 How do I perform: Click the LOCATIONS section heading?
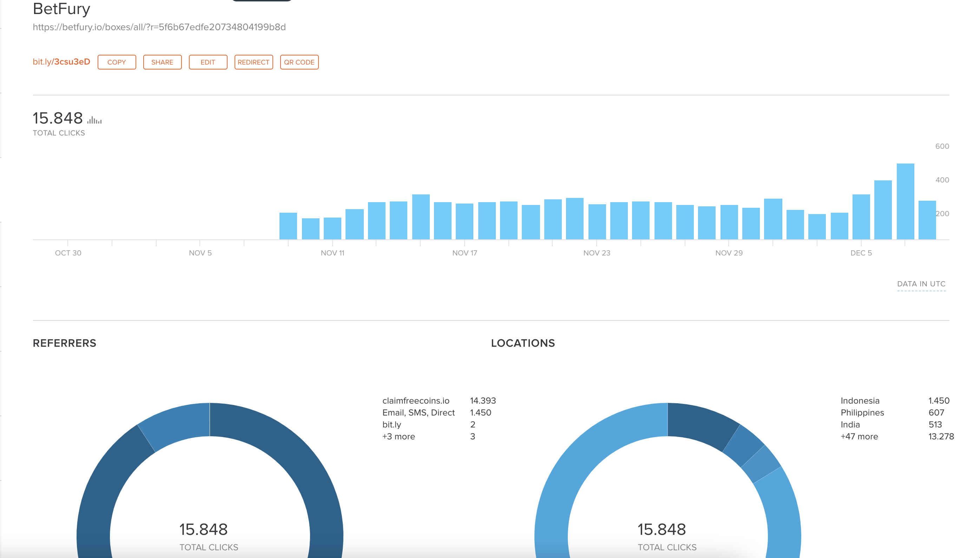[x=522, y=343]
